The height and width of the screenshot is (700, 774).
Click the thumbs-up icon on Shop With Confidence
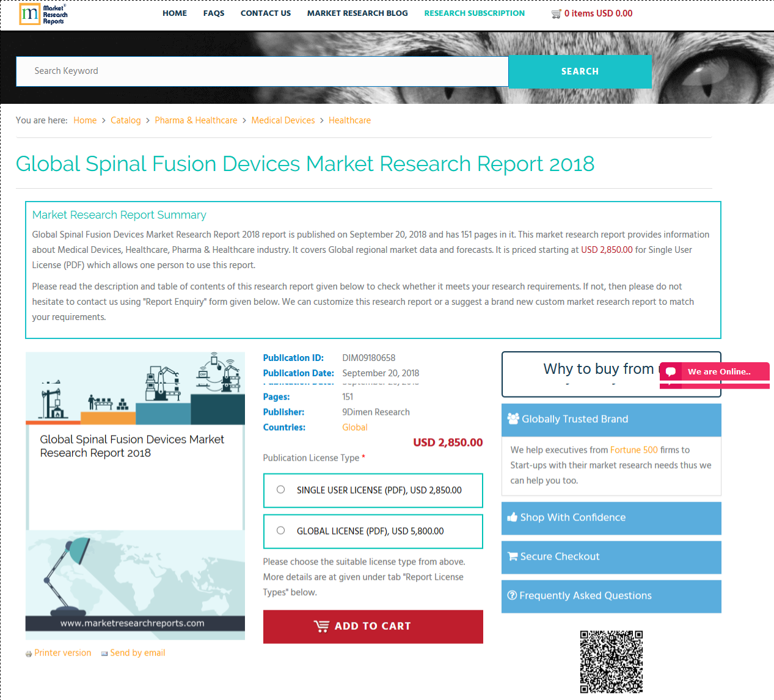pyautogui.click(x=514, y=518)
